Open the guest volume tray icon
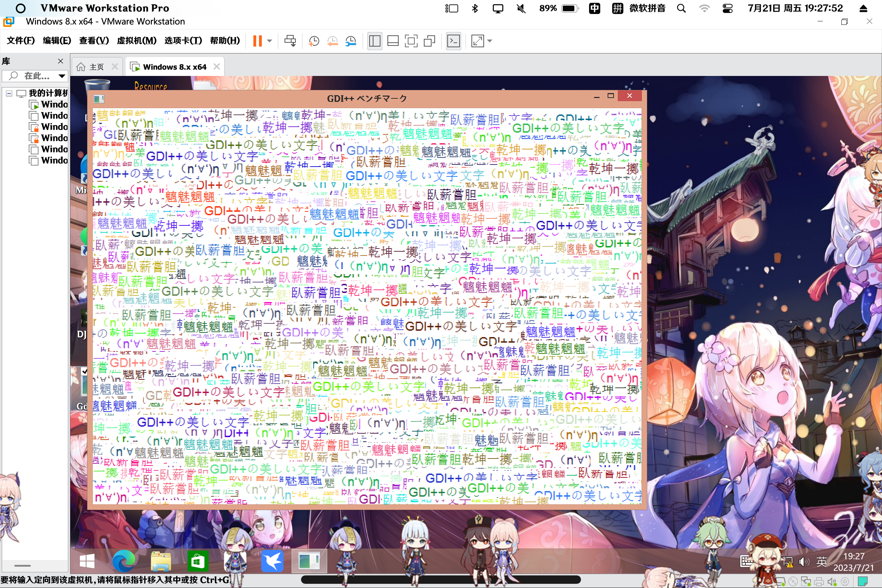The image size is (882, 588). (x=804, y=561)
